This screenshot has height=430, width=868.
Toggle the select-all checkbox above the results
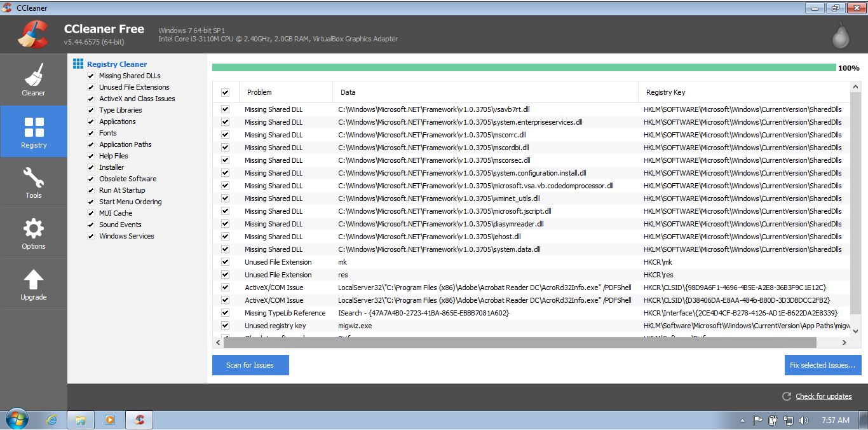[226, 92]
